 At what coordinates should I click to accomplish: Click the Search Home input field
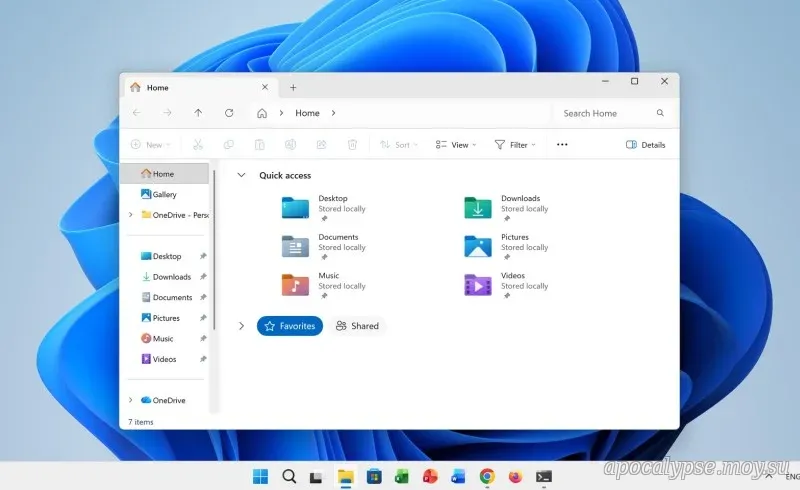coord(605,113)
